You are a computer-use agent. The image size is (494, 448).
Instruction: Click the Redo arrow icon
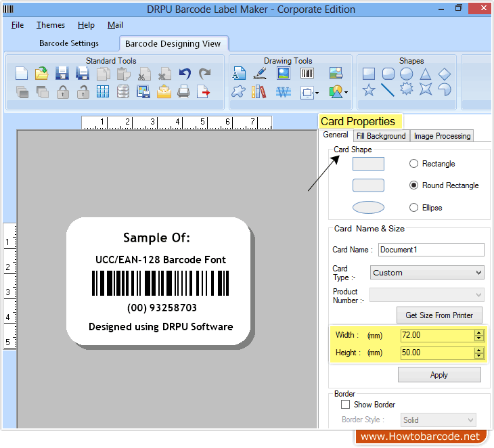click(x=205, y=73)
